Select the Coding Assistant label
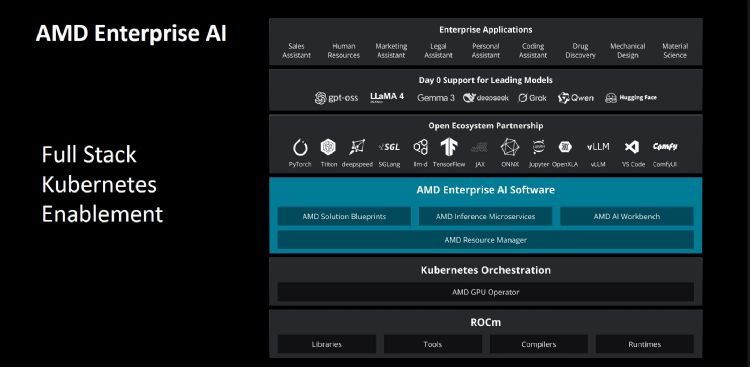Screen dimensions: 750x367 tap(533, 51)
